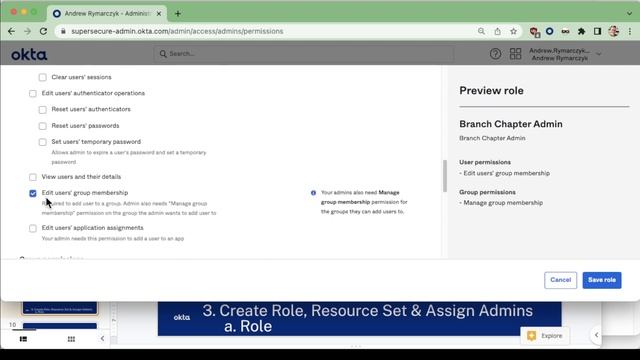Click the Okta logo in header
This screenshot has width=640, height=360.
(x=29, y=54)
